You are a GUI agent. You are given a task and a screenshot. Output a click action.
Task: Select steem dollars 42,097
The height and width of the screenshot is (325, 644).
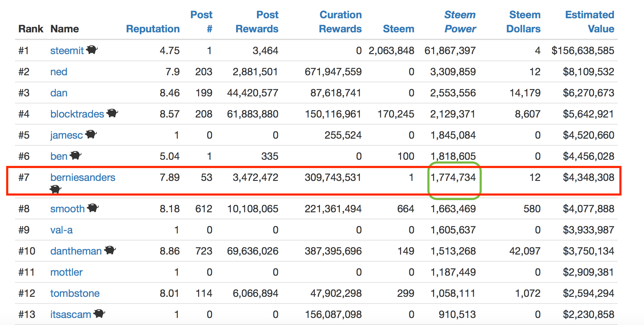point(525,251)
